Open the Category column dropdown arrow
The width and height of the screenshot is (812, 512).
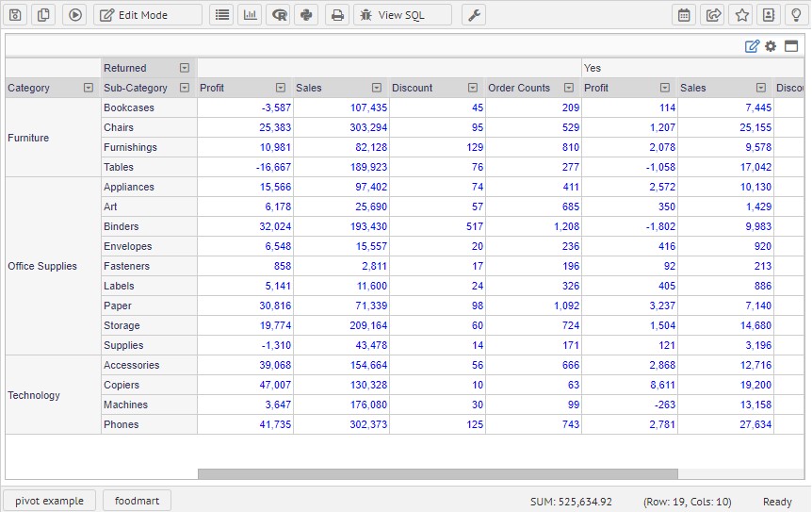pos(89,88)
